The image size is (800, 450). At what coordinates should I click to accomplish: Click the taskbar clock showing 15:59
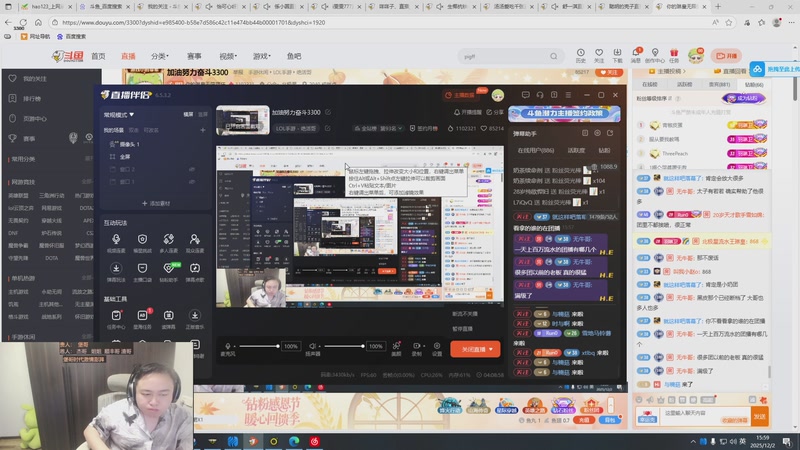pyautogui.click(x=762, y=441)
